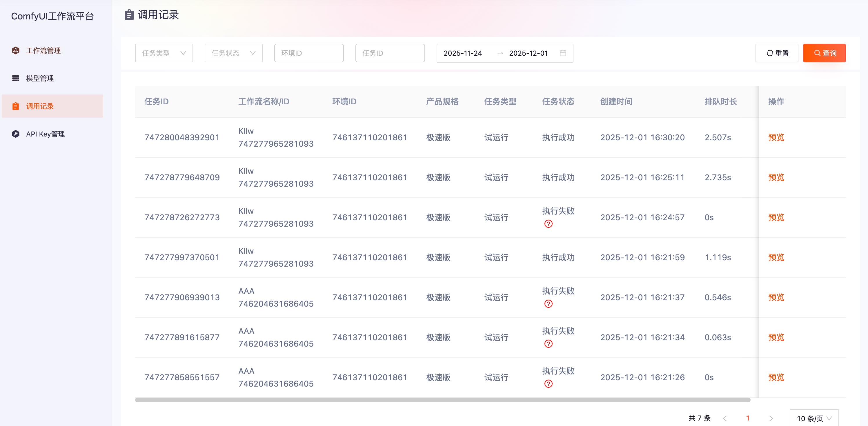This screenshot has width=868, height=426.
Task: Click the next page arrow in pagination
Action: tap(771, 418)
